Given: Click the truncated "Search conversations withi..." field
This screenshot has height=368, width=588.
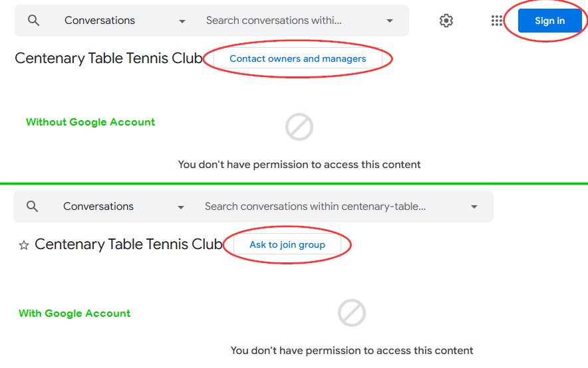Looking at the screenshot, I should tap(274, 21).
